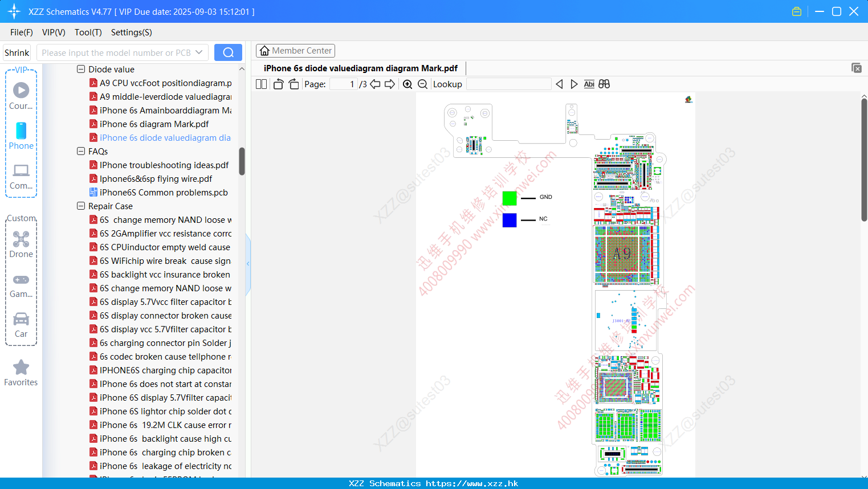
Task: Go to next page arrow
Action: [390, 84]
